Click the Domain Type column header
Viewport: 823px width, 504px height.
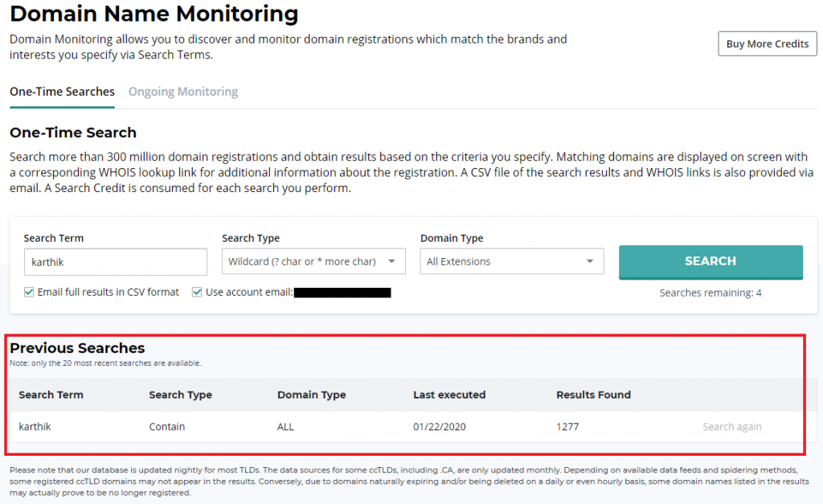pyautogui.click(x=312, y=395)
